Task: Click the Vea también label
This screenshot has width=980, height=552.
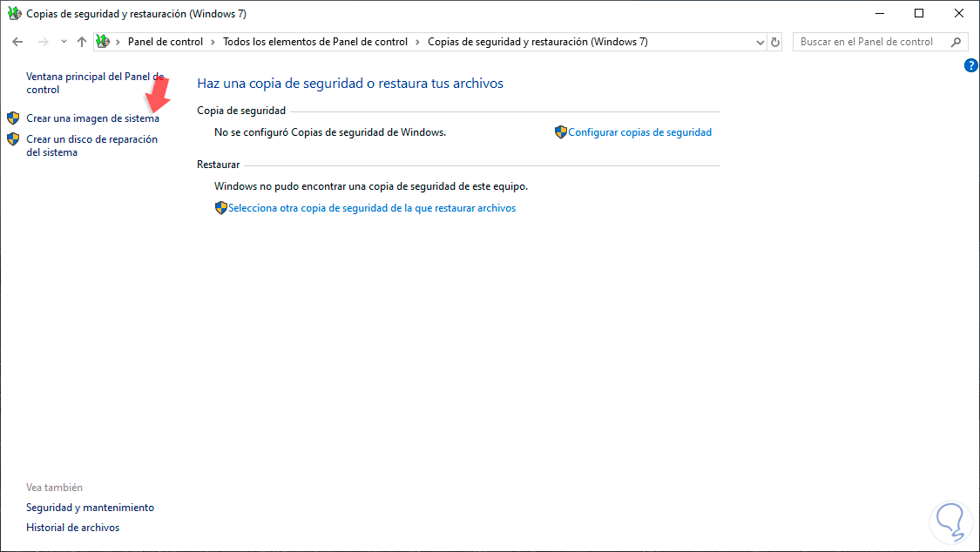Action: [x=54, y=488]
